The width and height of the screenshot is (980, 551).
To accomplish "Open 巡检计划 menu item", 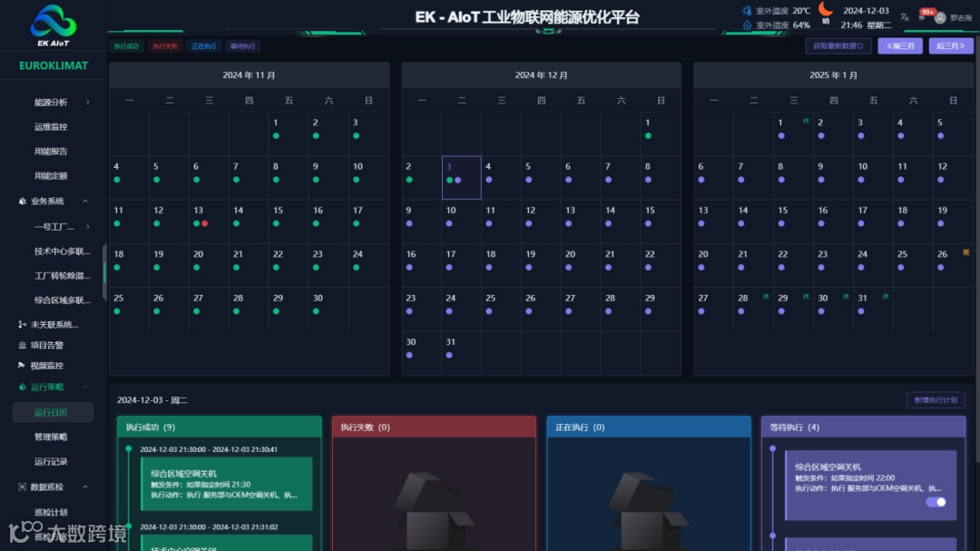I will [x=51, y=512].
